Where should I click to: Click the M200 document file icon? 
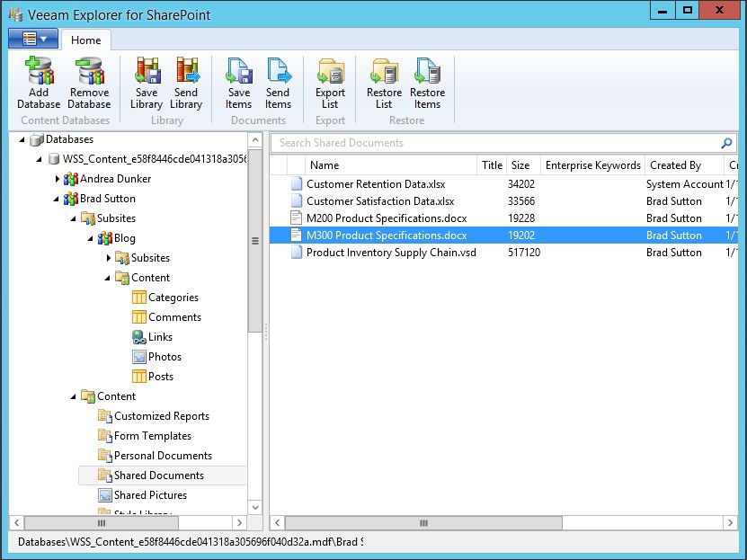(297, 218)
